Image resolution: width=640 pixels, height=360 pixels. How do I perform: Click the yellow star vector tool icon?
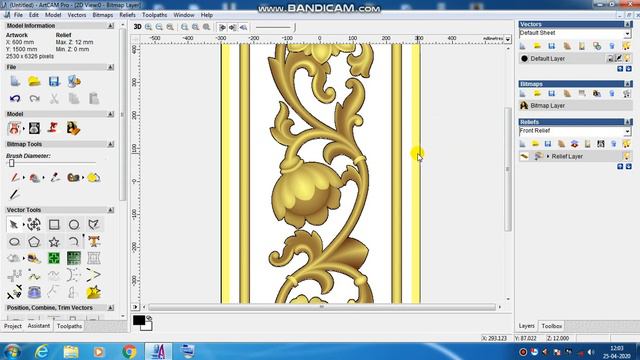click(x=93, y=292)
